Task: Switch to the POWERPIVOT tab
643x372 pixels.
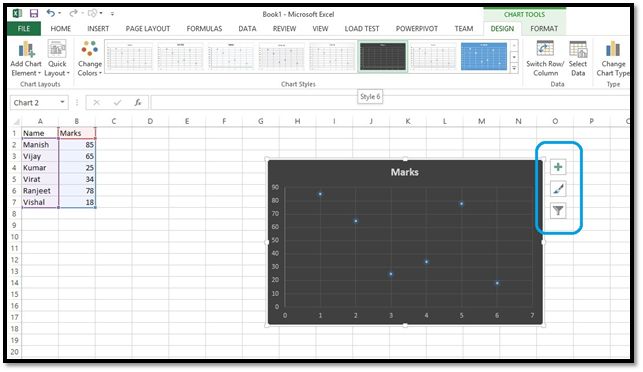Action: (x=417, y=29)
